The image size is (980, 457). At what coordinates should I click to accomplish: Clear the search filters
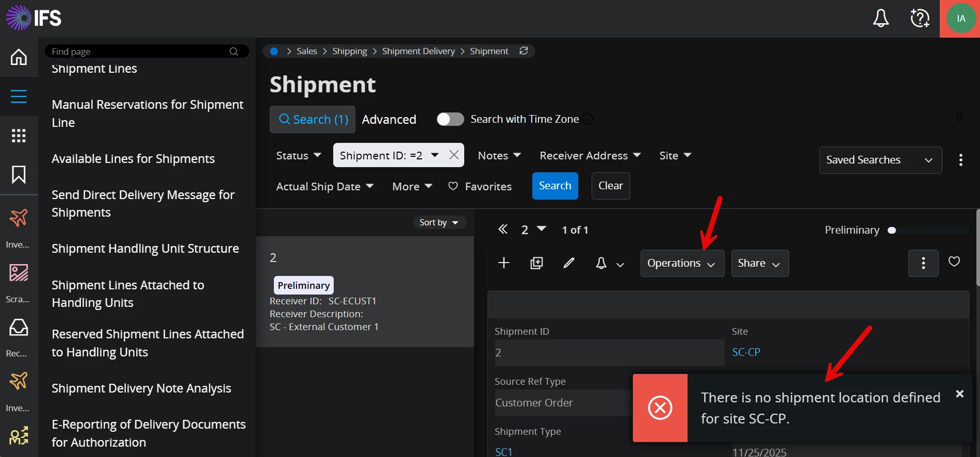coord(611,186)
